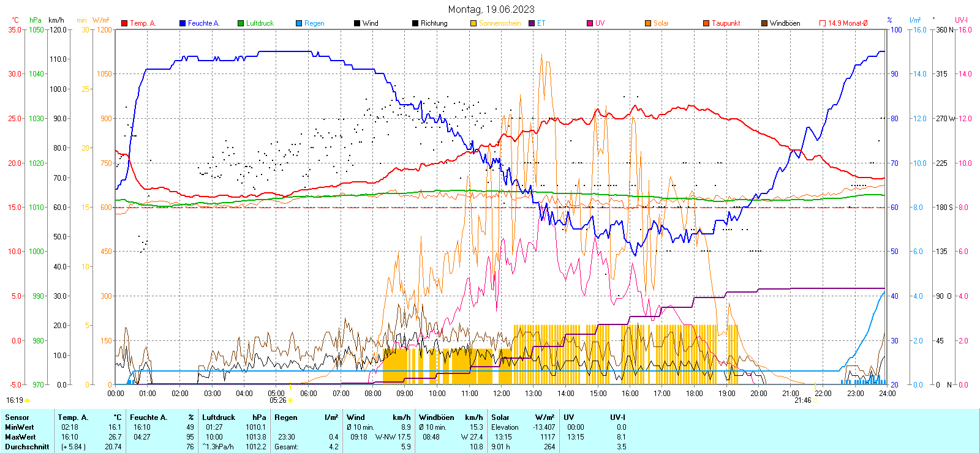Image resolution: width=980 pixels, height=453 pixels.
Task: Click the purple ET legend square
Action: [532, 23]
